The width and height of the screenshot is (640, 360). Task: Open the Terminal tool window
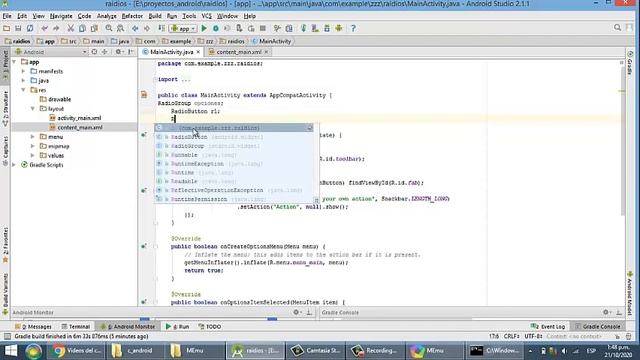[x=76, y=327]
